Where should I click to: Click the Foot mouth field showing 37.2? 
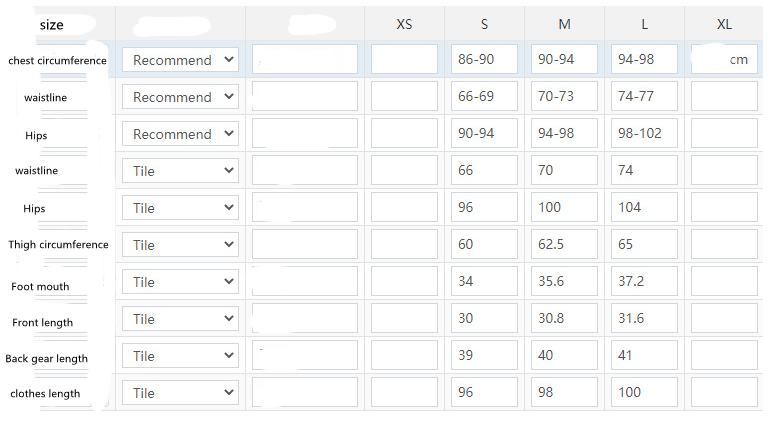click(x=644, y=282)
